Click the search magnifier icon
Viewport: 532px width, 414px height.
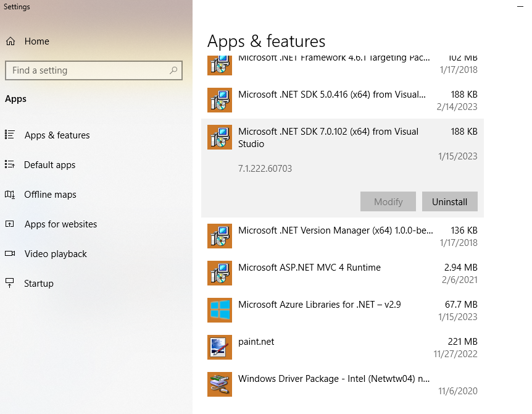tap(173, 70)
